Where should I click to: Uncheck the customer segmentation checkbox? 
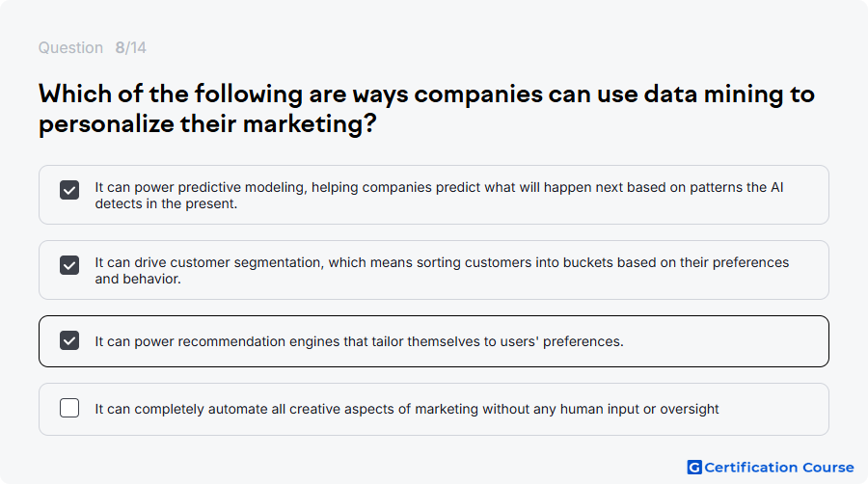(x=69, y=265)
